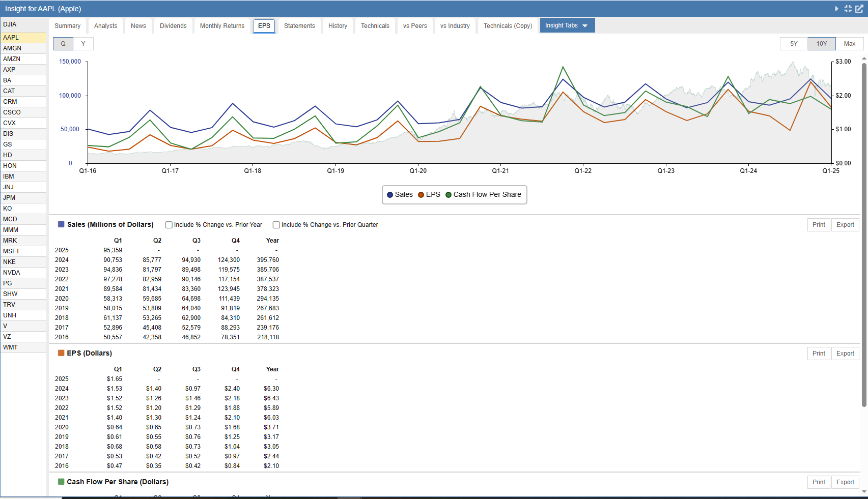Viewport: 868px width, 499px height.
Task: Select JPM in the ticker list
Action: pos(23,198)
